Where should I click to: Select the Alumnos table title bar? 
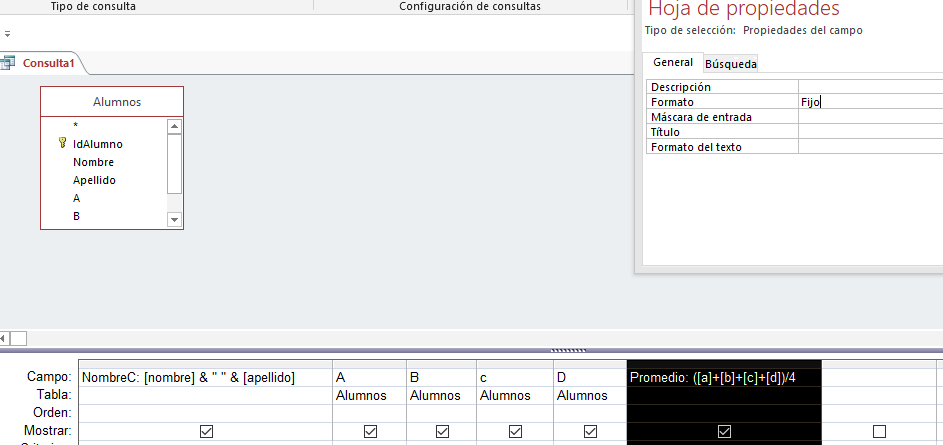coord(112,102)
